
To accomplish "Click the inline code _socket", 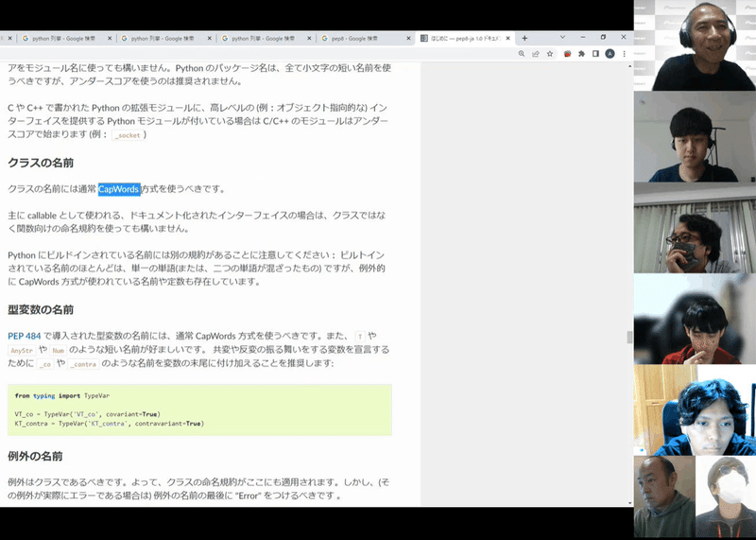I will (x=128, y=135).
